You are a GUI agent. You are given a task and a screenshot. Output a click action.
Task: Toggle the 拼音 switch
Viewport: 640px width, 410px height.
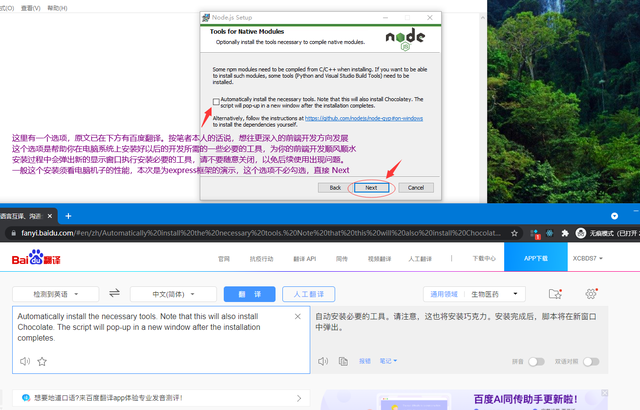click(x=536, y=361)
